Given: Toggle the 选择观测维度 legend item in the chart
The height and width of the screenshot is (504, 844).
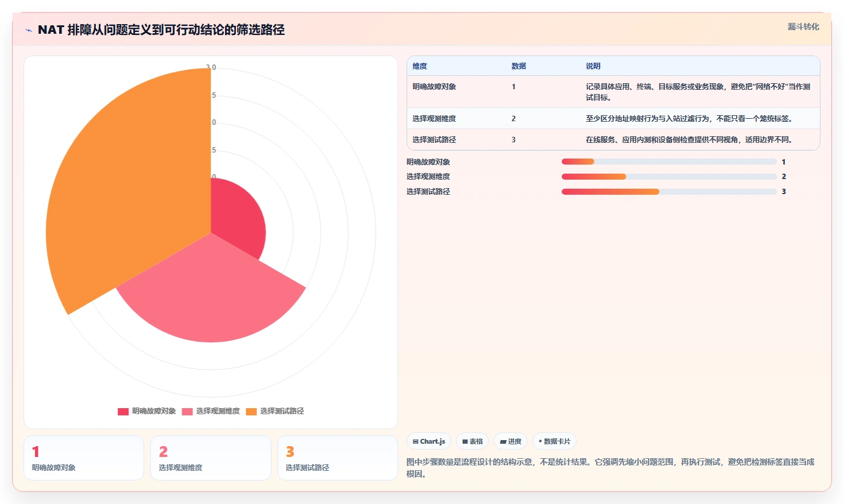Looking at the screenshot, I should (211, 411).
